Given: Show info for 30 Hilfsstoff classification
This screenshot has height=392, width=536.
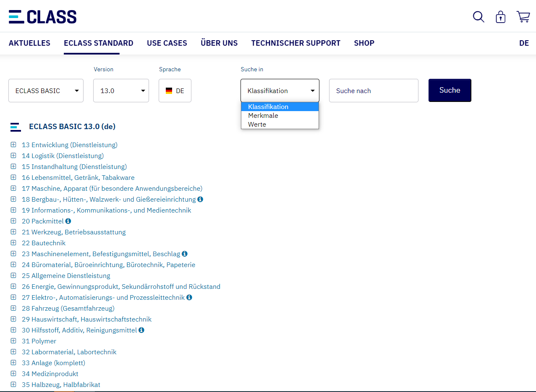Looking at the screenshot, I should coord(141,330).
